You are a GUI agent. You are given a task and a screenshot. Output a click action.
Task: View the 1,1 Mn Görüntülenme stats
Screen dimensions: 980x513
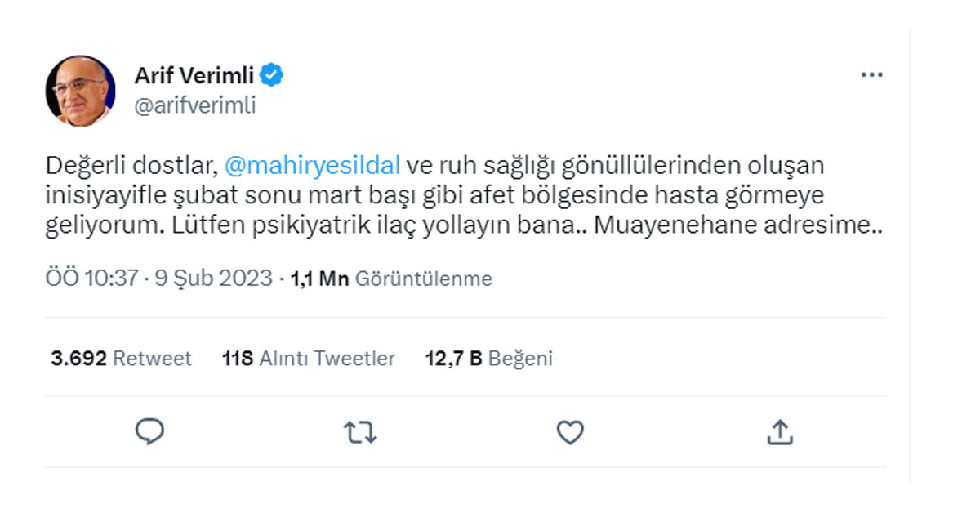(391, 279)
